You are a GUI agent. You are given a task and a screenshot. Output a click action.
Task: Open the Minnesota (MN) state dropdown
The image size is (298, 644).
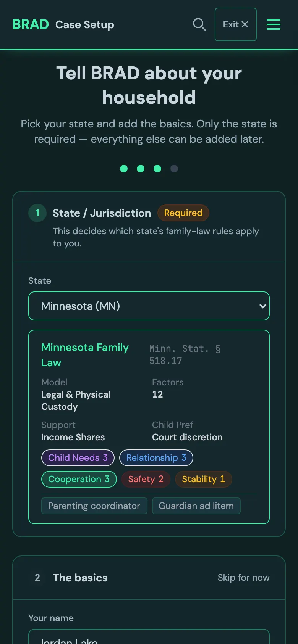point(149,306)
